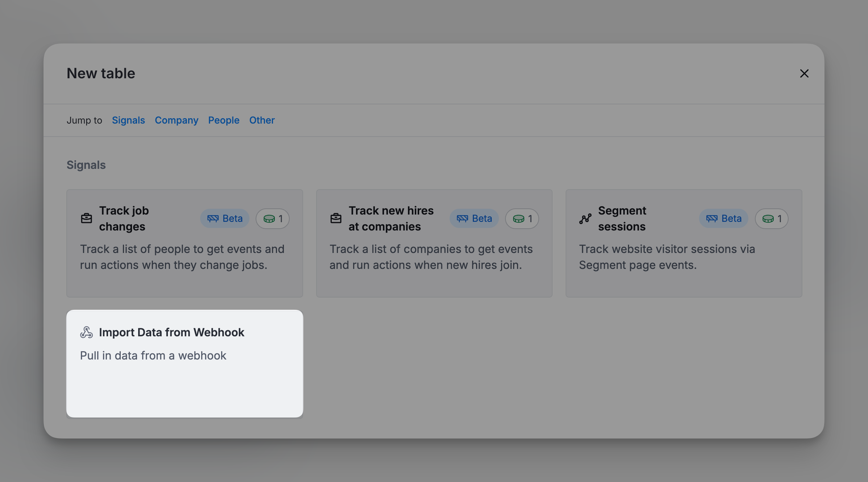Viewport: 868px width, 482px height.
Task: Click Beta badge on Track job changes
Action: click(x=225, y=219)
